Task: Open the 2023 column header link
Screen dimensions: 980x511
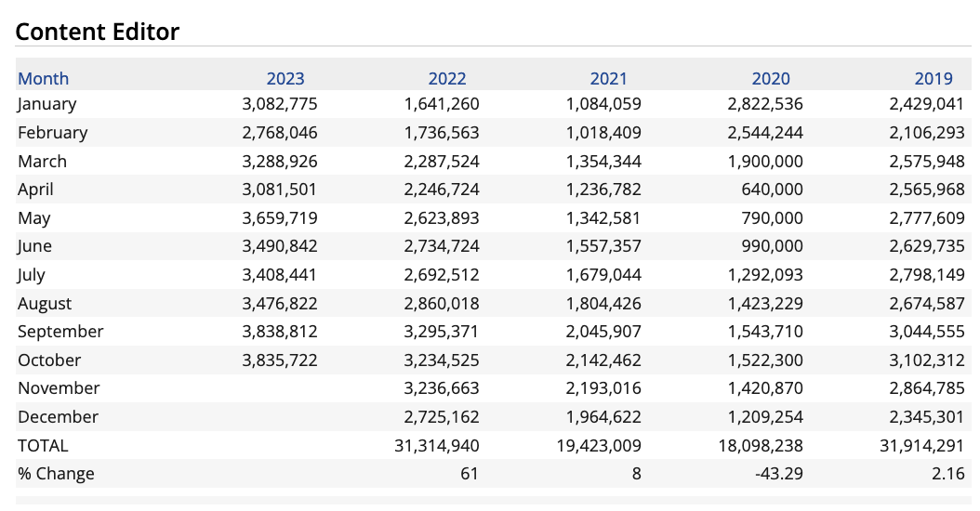Action: coord(285,79)
